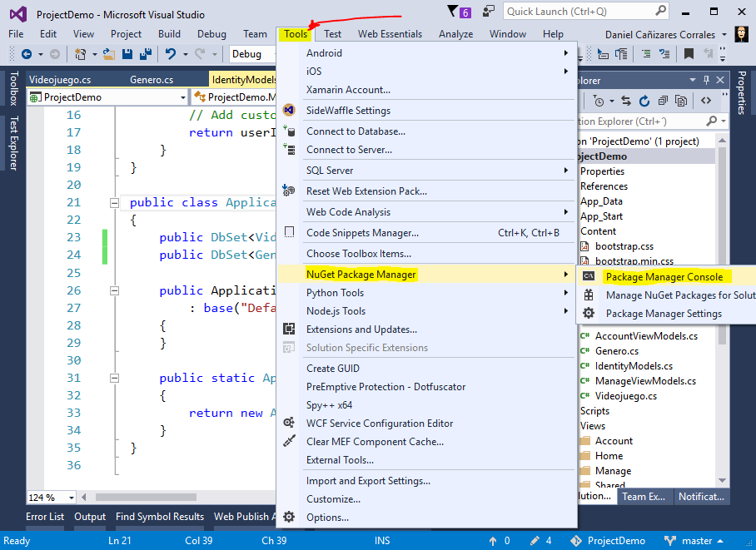756x550 pixels.
Task: Click the Solution Explorer vertical scrollbar
Action: (722, 245)
